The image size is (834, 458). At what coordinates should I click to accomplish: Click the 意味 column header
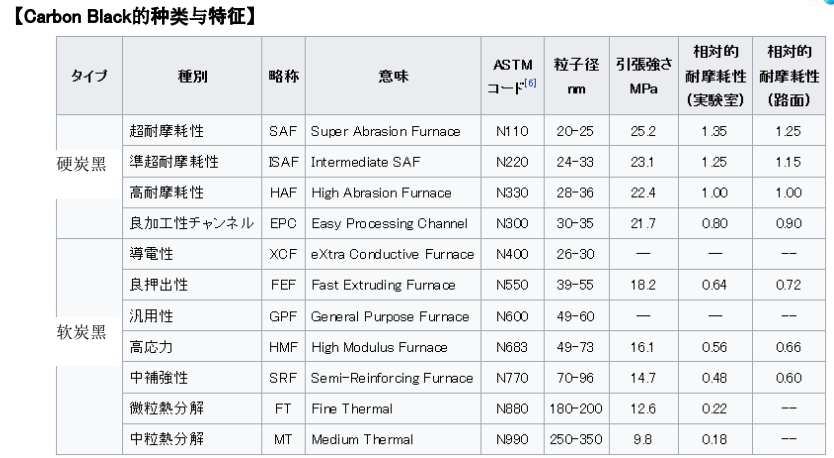393,76
